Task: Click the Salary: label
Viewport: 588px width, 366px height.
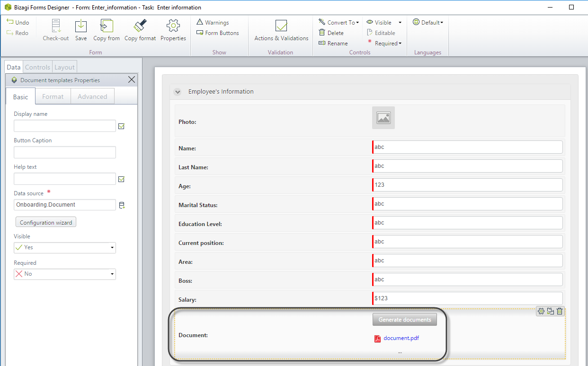Action: click(x=187, y=299)
